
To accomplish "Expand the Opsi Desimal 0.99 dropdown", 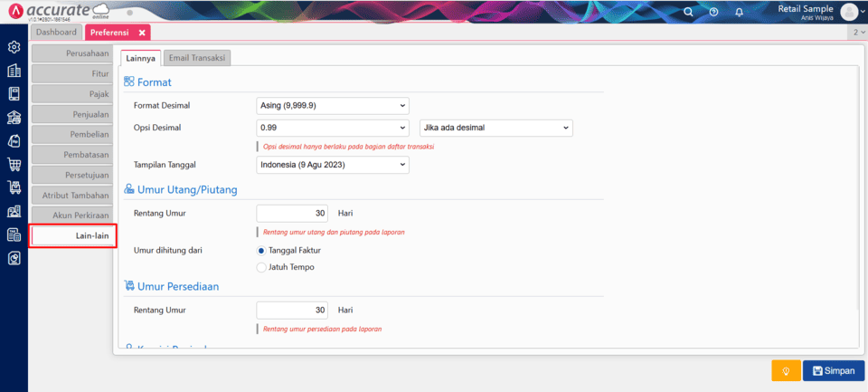I will (333, 128).
